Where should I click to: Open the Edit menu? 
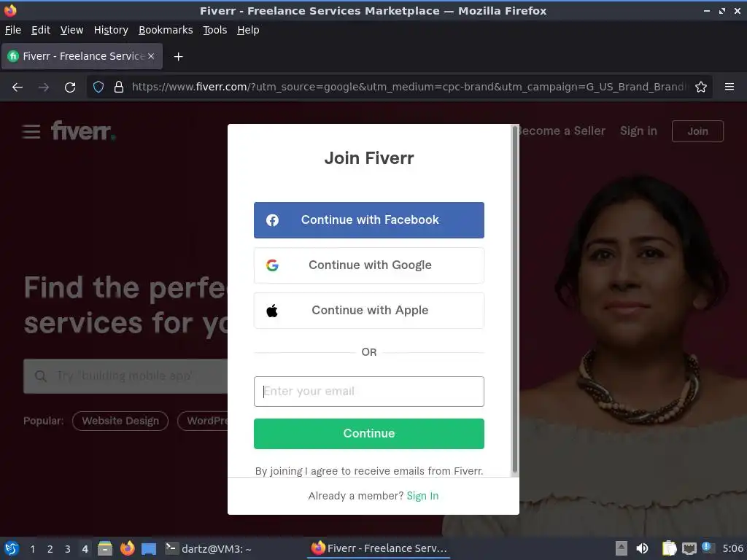point(41,30)
